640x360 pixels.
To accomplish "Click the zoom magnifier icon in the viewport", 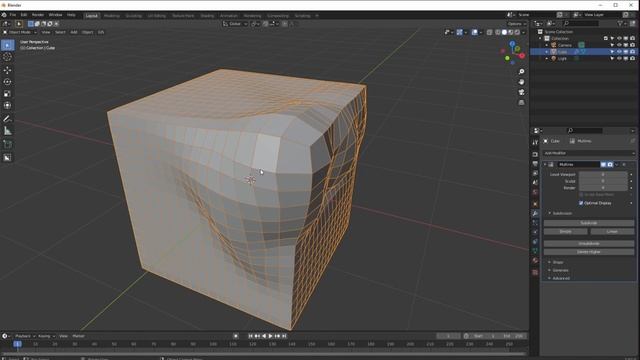I will 521,72.
